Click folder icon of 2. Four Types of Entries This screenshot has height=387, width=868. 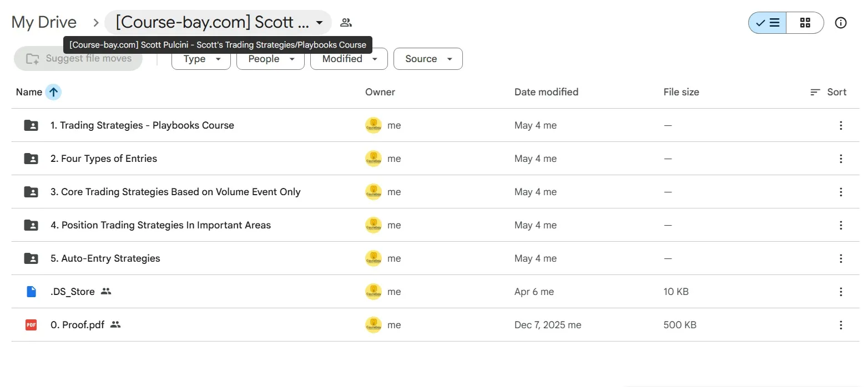[31, 159]
